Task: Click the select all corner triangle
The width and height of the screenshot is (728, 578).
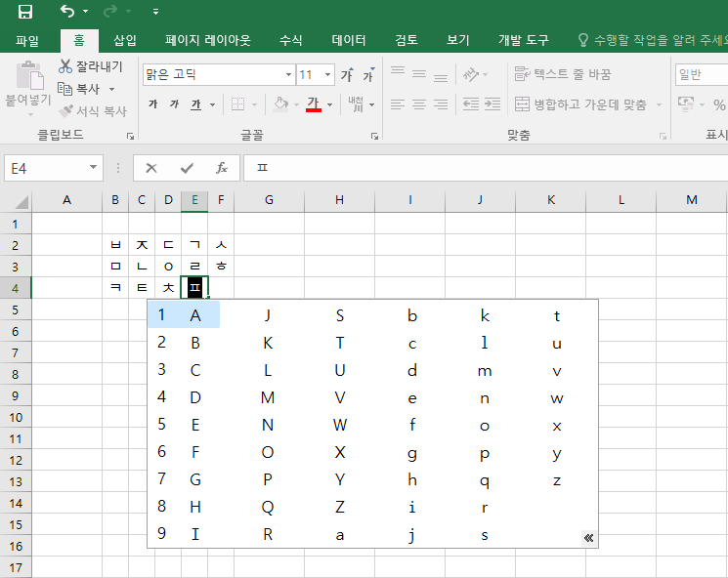Action: pyautogui.click(x=21, y=202)
